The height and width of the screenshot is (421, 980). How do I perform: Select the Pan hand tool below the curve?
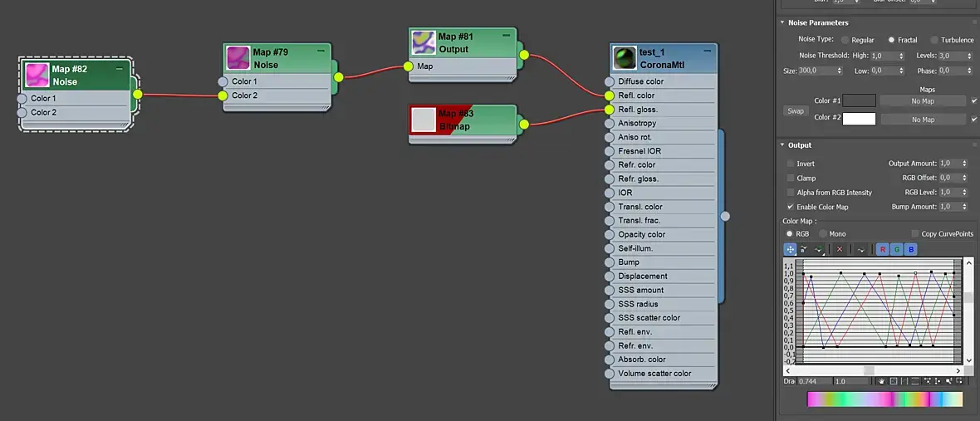click(x=881, y=381)
